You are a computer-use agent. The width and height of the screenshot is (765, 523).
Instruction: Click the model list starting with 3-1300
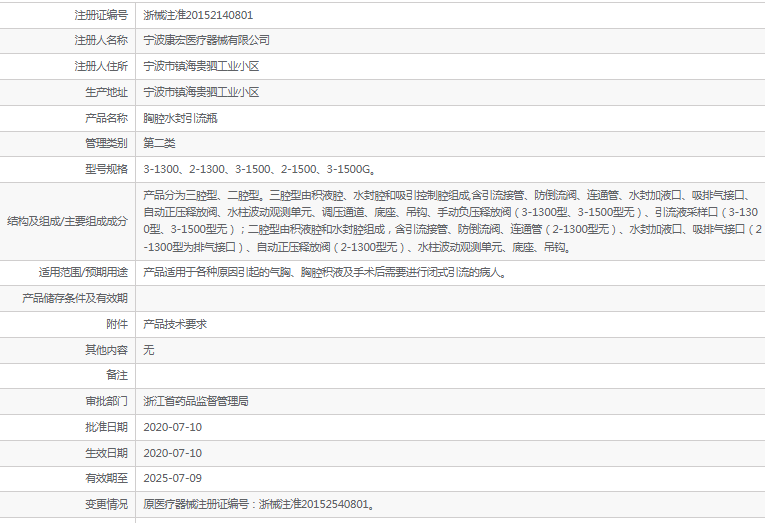coord(260,169)
